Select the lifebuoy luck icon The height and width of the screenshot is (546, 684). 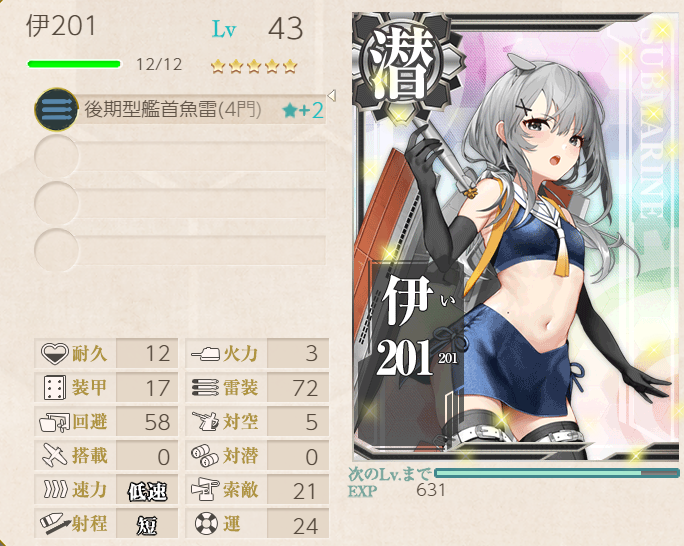(x=206, y=523)
